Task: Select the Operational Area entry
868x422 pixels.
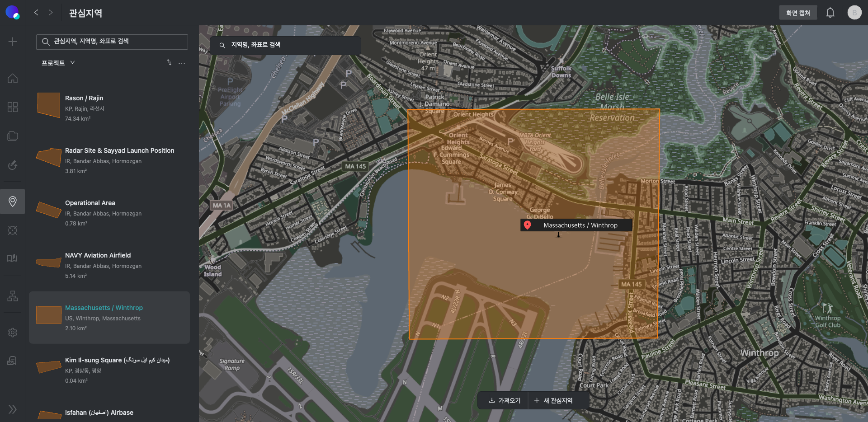Action: click(109, 213)
